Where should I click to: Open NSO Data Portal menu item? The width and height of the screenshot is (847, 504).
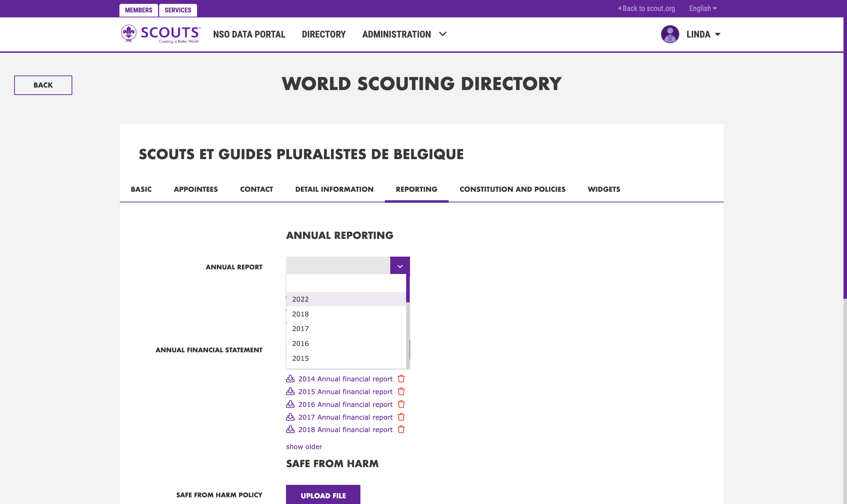(249, 34)
